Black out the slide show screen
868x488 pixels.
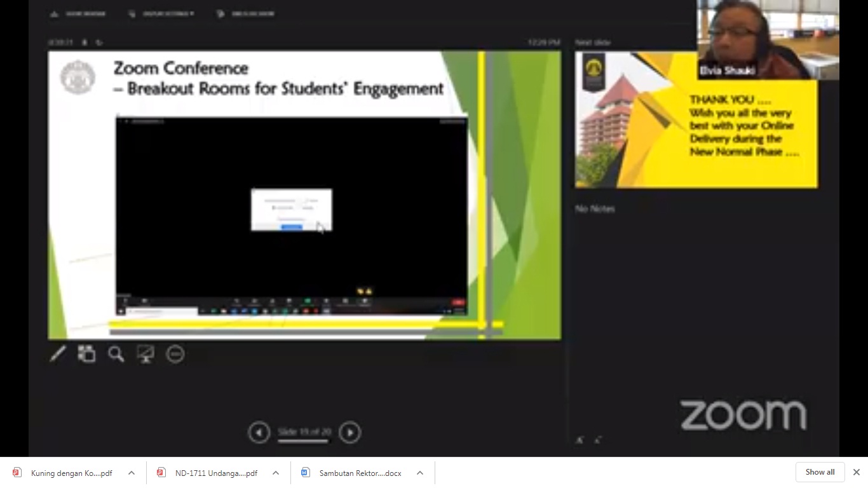[146, 354]
